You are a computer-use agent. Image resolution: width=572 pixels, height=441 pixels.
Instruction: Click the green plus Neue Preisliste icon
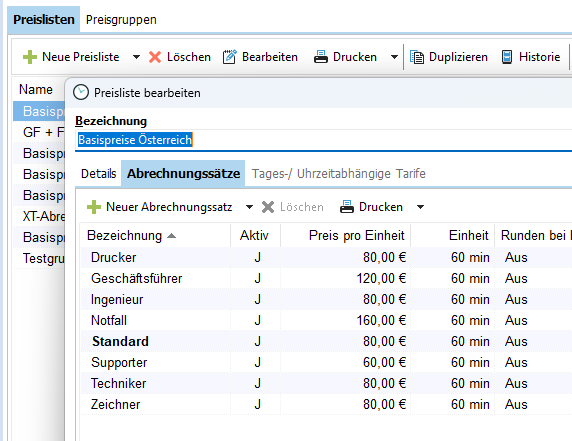point(30,57)
